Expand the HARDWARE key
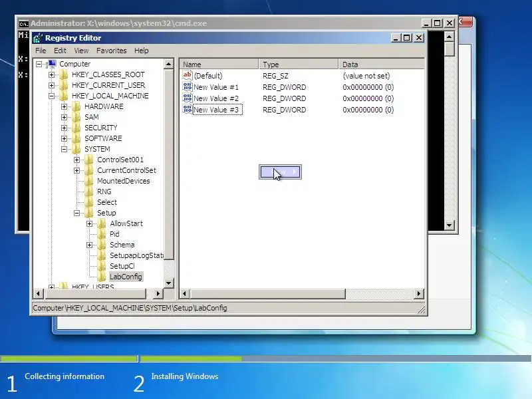 point(64,106)
